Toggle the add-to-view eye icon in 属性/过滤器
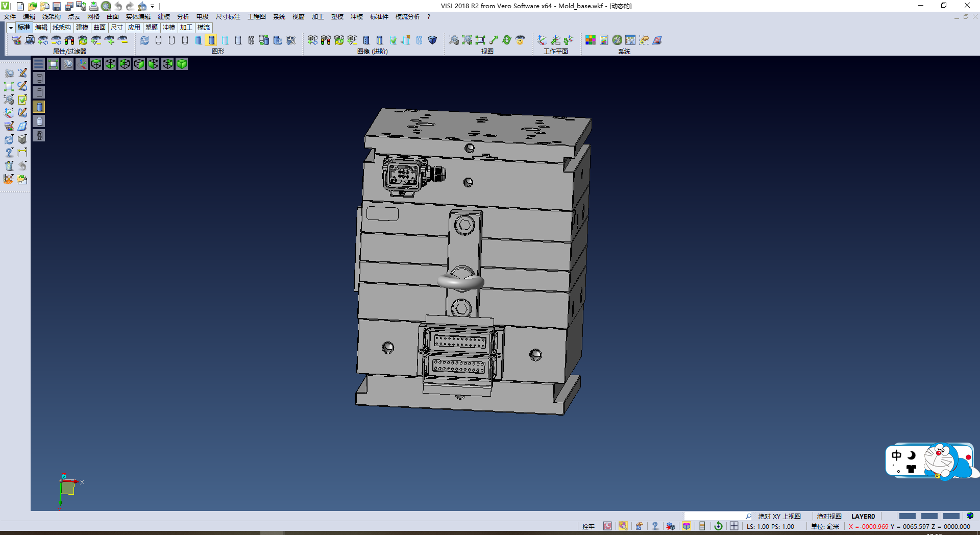Viewport: 980px width, 535px height. click(x=111, y=40)
